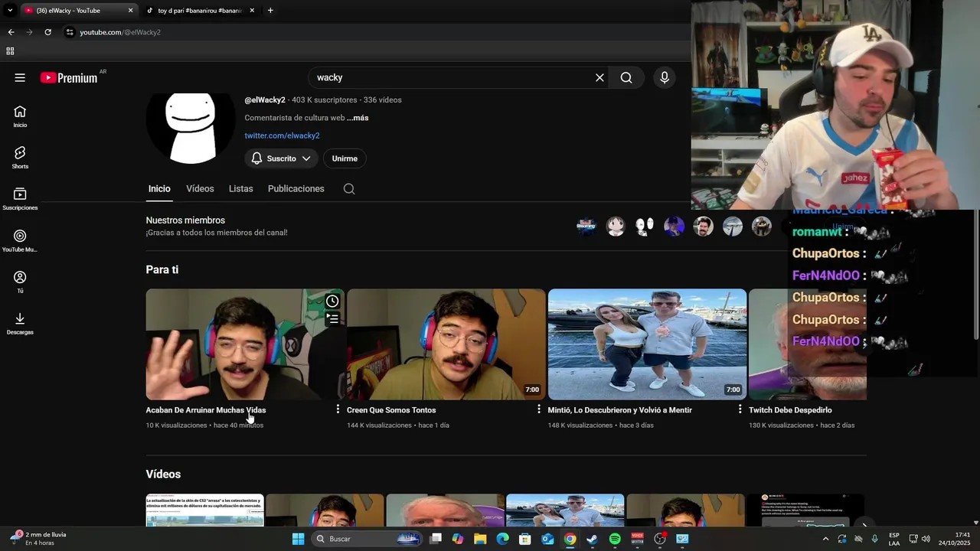This screenshot has width=980, height=551.
Task: Start voice search with the microphone
Action: [665, 77]
